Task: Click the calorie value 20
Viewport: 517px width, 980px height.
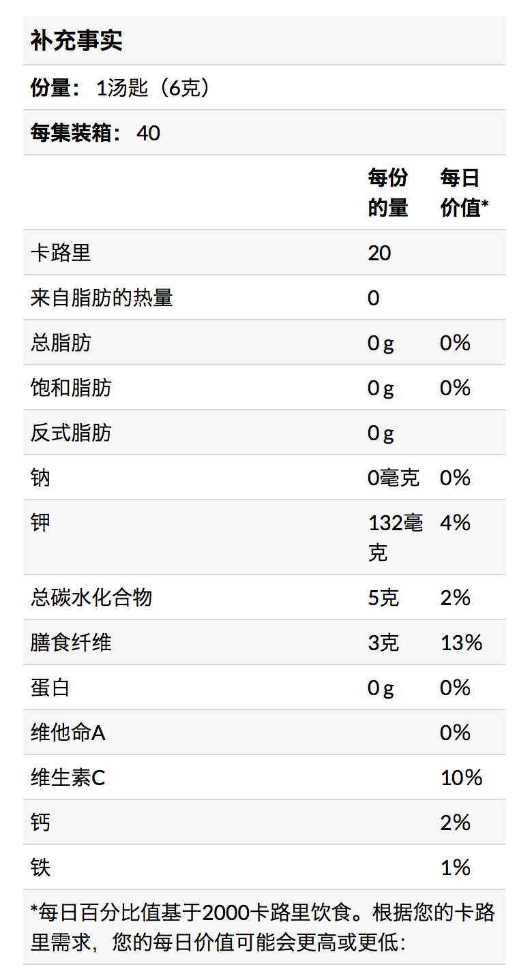Action: click(x=379, y=254)
